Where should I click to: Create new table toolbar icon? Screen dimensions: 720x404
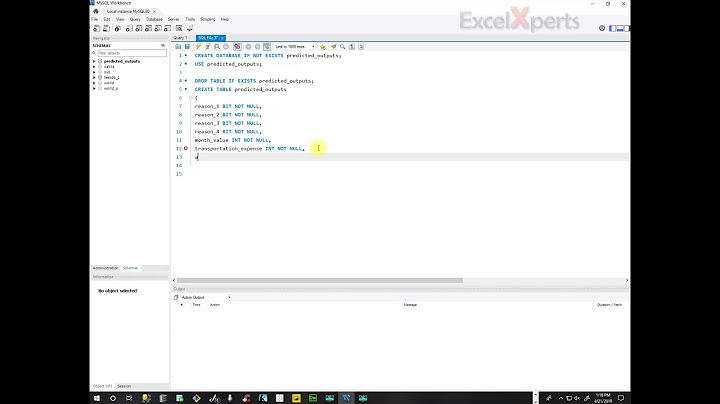(139, 28)
